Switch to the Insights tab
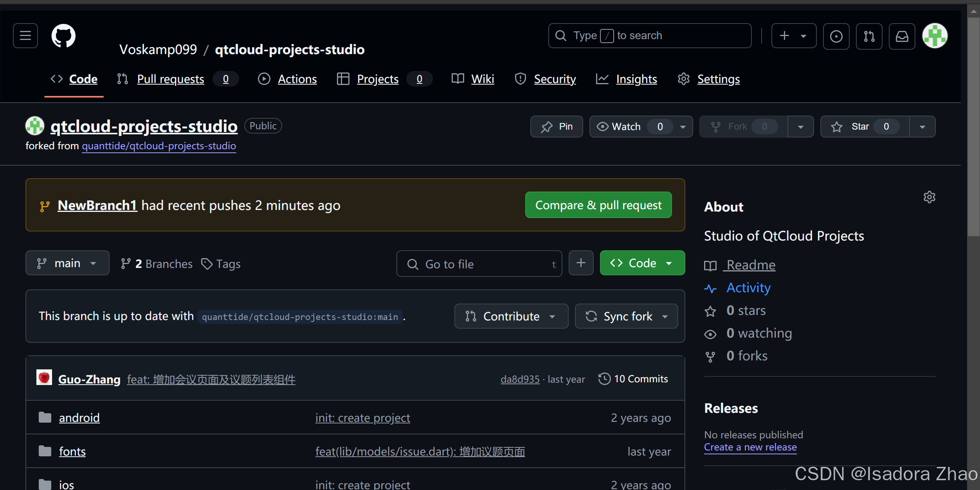Image resolution: width=980 pixels, height=490 pixels. pos(636,79)
